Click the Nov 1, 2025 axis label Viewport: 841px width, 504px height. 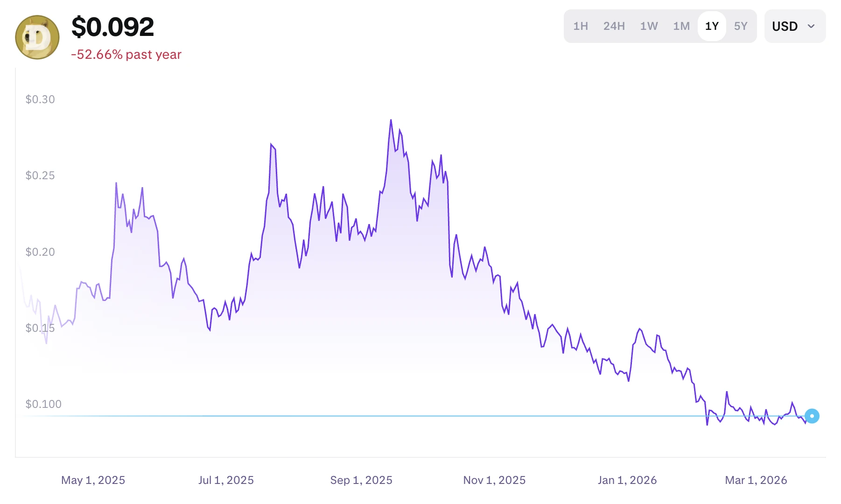pos(494,480)
